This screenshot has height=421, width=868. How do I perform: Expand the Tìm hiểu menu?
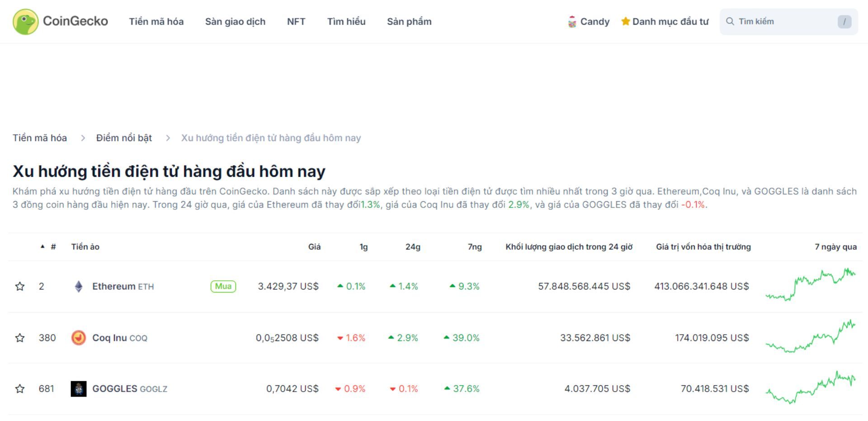[x=346, y=21]
